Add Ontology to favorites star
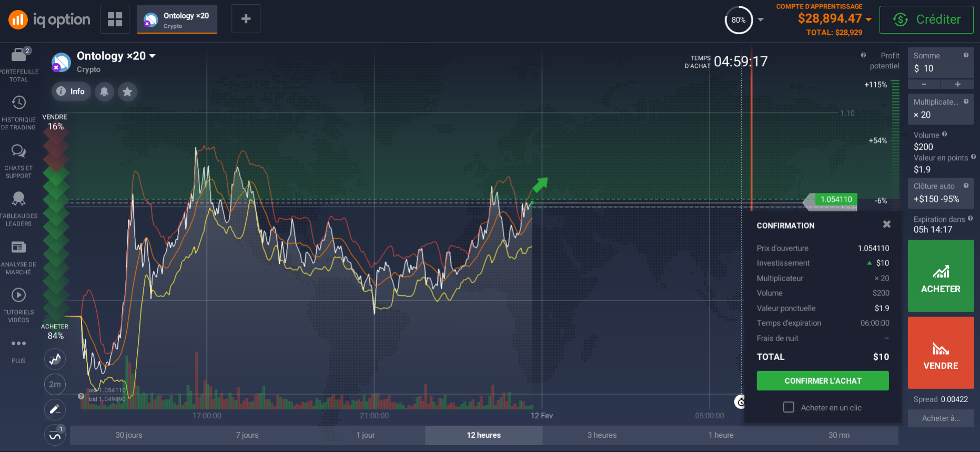This screenshot has width=980, height=452. click(127, 91)
